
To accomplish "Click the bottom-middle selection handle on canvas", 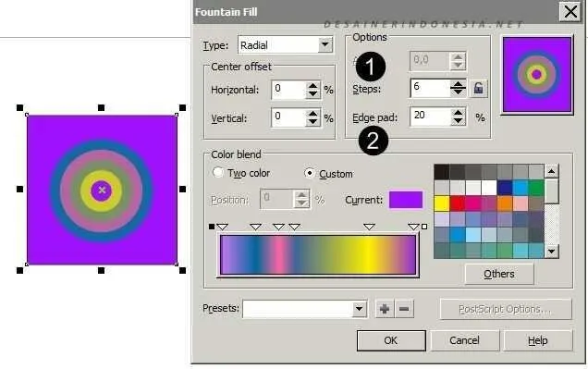I will [x=101, y=270].
